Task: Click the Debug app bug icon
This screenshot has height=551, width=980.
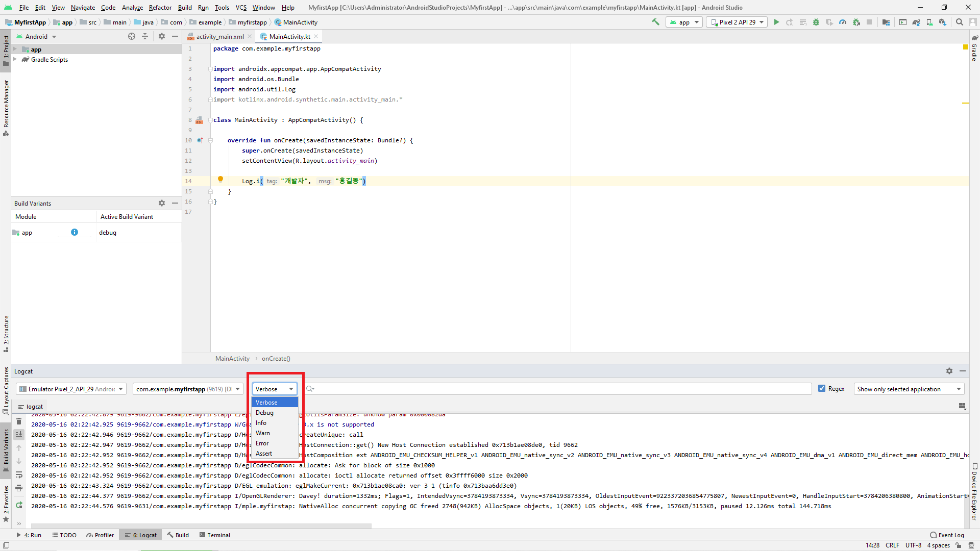Action: click(x=816, y=22)
